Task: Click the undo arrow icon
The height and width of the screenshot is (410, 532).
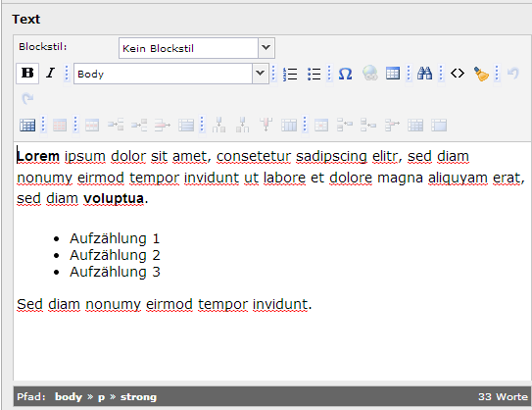Action: click(x=513, y=74)
